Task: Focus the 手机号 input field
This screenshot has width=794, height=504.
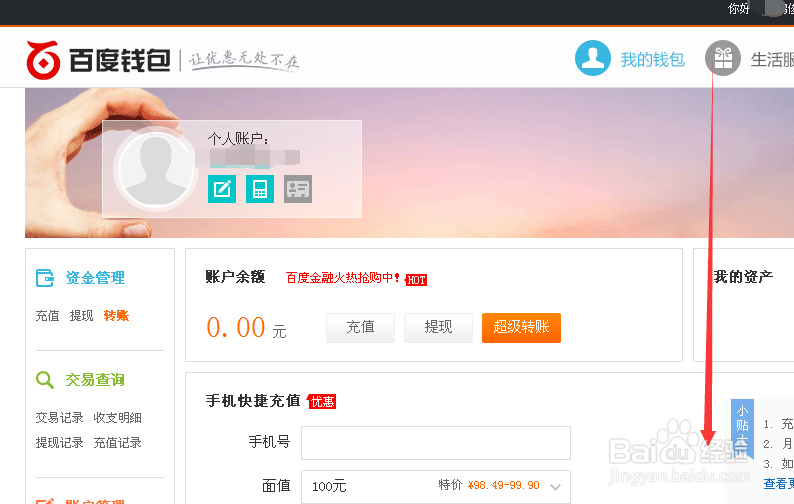Action: [436, 443]
